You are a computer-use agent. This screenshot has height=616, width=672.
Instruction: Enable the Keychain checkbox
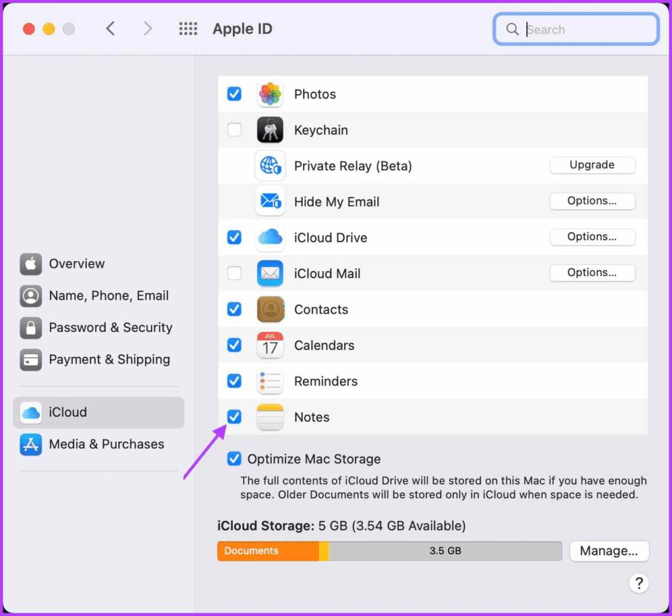[x=234, y=129]
